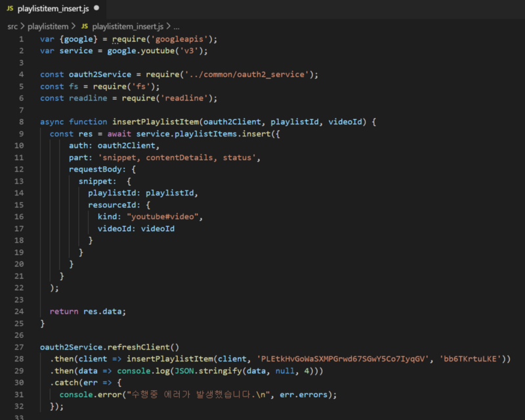Open the playlistitem breadcrumb folder
Viewport: 525px width, 420px height.
point(48,26)
